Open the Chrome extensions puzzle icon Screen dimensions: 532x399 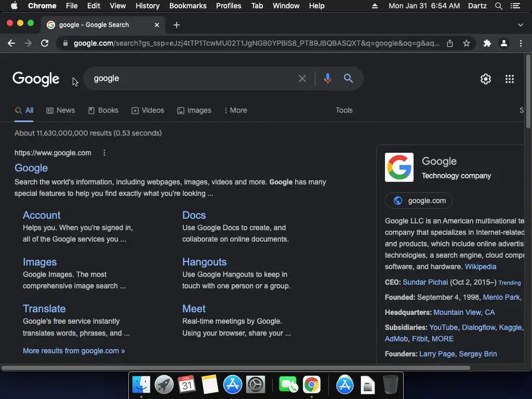click(x=487, y=43)
